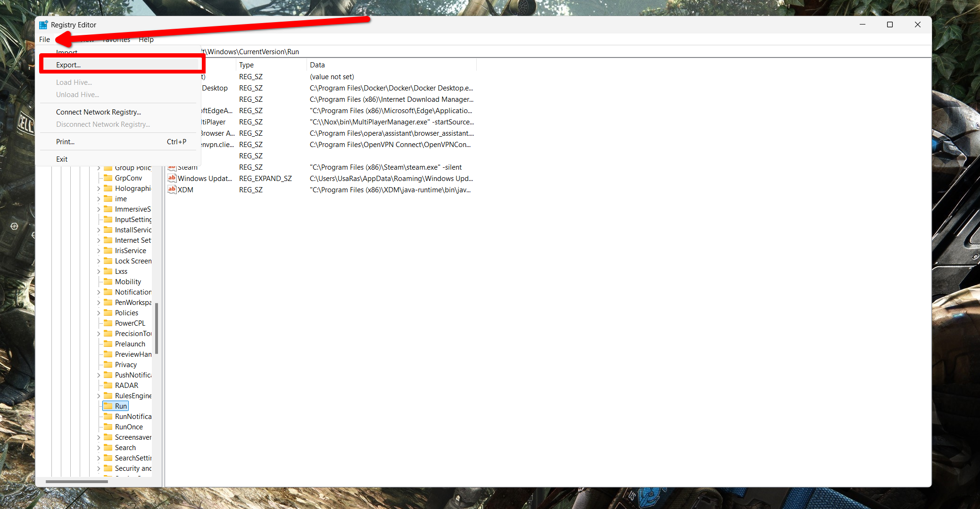Open the Help menu
The image size is (980, 509).
tap(146, 40)
